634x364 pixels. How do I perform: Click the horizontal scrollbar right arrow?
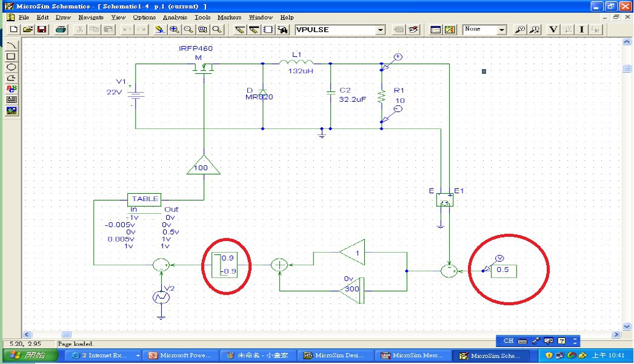point(616,334)
